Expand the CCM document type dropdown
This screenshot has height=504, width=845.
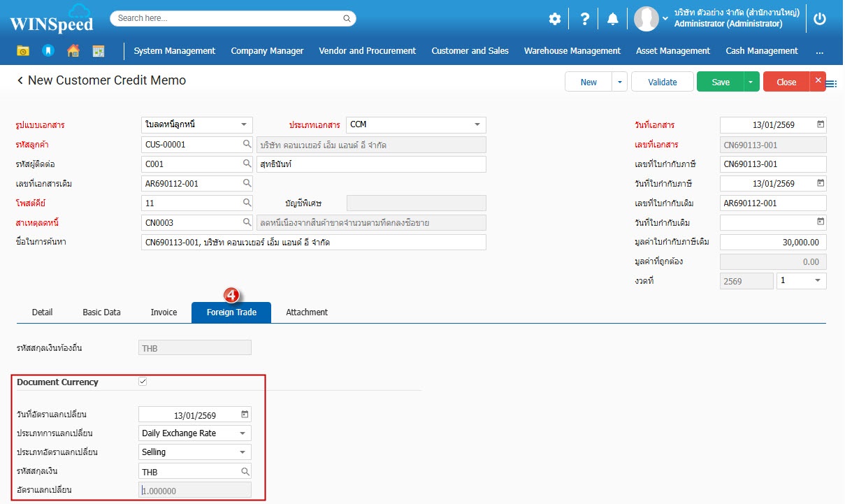[477, 125]
